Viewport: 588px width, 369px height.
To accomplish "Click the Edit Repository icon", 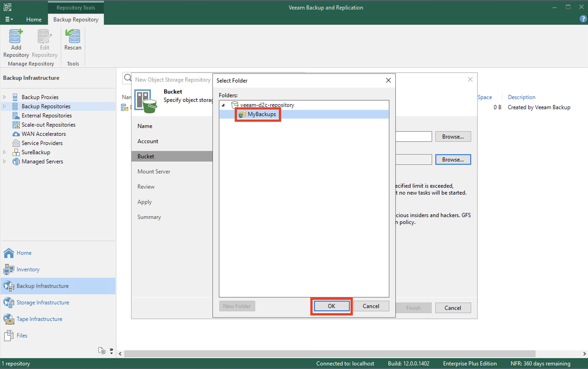I will click(x=44, y=36).
